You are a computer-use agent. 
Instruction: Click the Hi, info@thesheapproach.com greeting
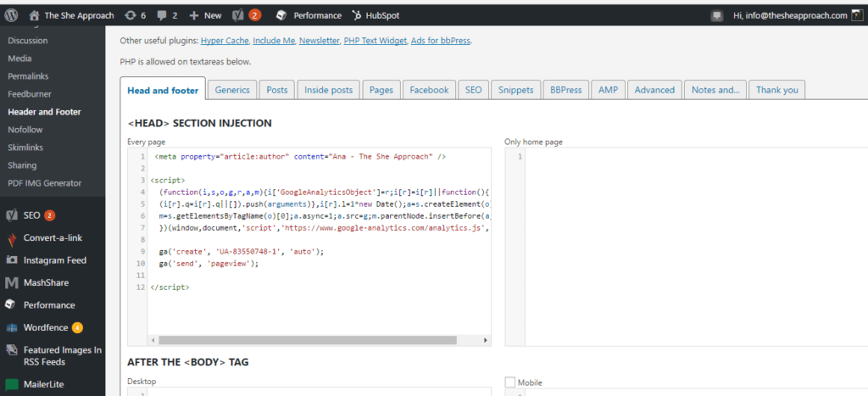790,15
